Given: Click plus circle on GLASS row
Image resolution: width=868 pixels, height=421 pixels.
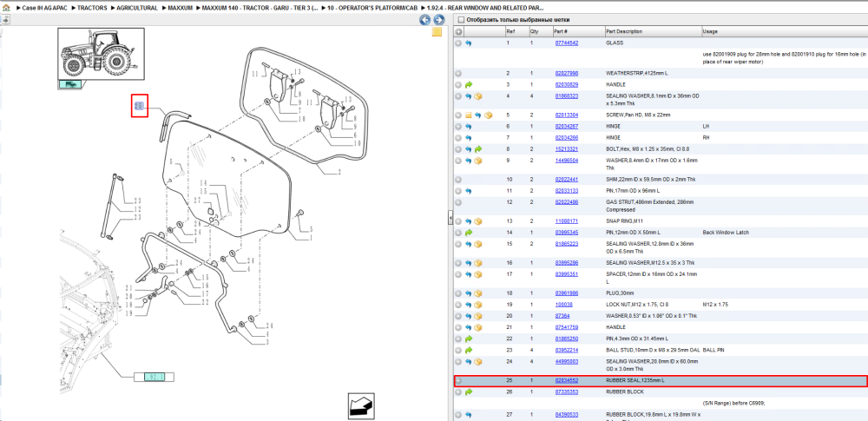Looking at the screenshot, I should tap(458, 43).
